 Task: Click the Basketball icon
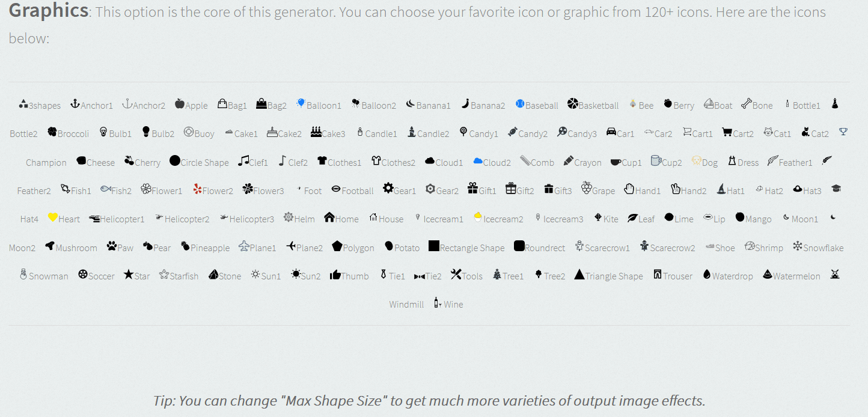572,104
